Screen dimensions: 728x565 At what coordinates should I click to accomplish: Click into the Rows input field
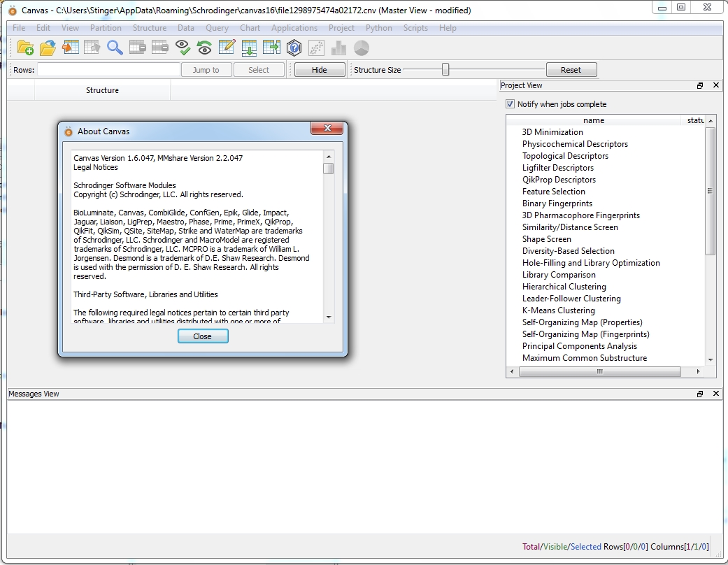(x=108, y=70)
